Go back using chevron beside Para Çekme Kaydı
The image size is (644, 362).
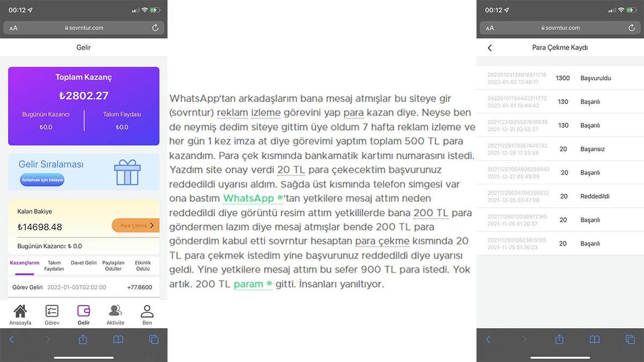pos(489,48)
